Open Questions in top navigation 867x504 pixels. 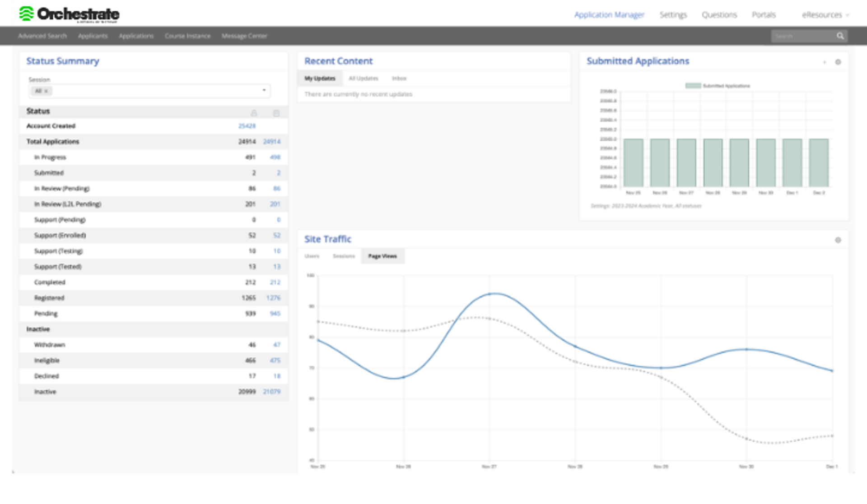[719, 15]
